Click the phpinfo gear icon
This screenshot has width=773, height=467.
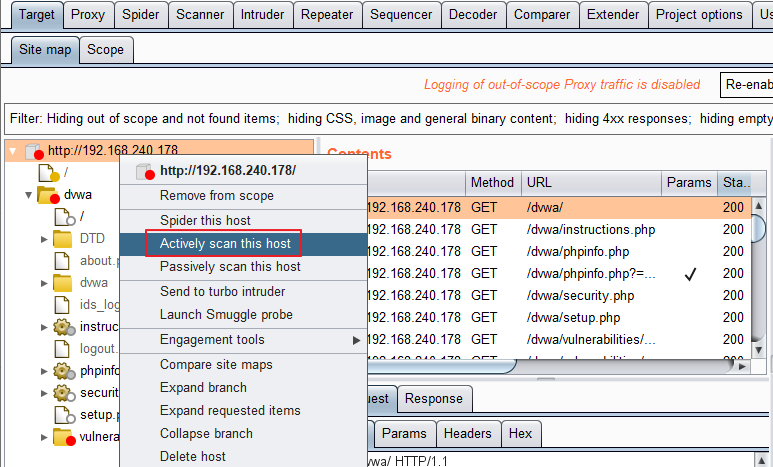coord(64,371)
